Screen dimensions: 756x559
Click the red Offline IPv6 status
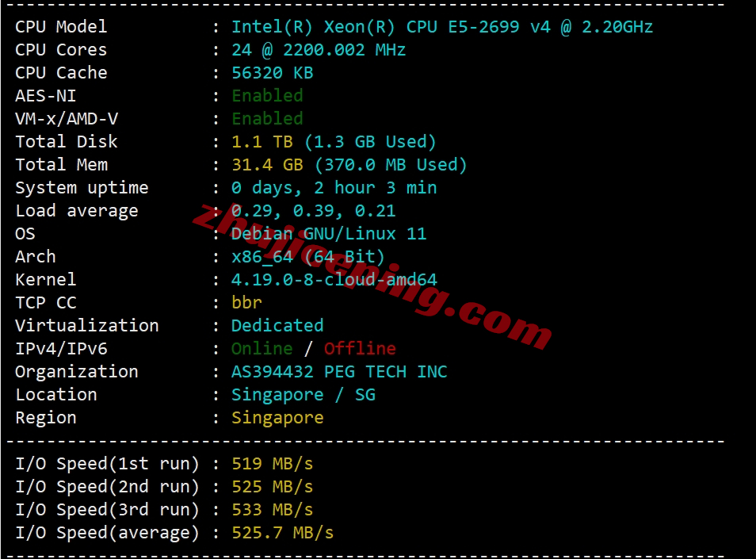360,349
